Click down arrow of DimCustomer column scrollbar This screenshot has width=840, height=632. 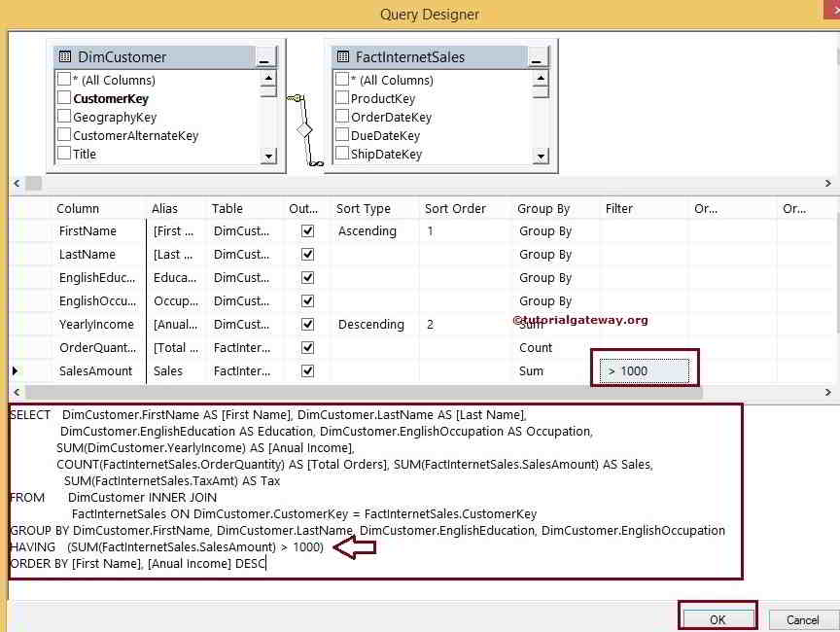pos(268,156)
